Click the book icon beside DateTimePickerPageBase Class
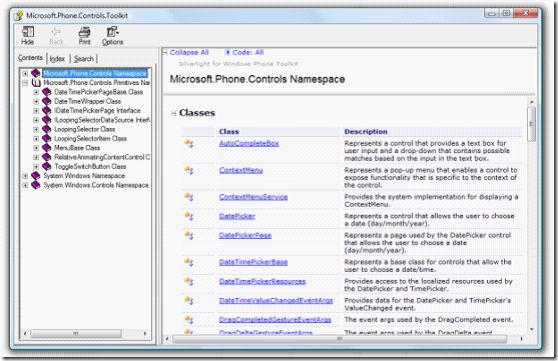Image resolution: width=558 pixels, height=361 pixels. coord(47,92)
